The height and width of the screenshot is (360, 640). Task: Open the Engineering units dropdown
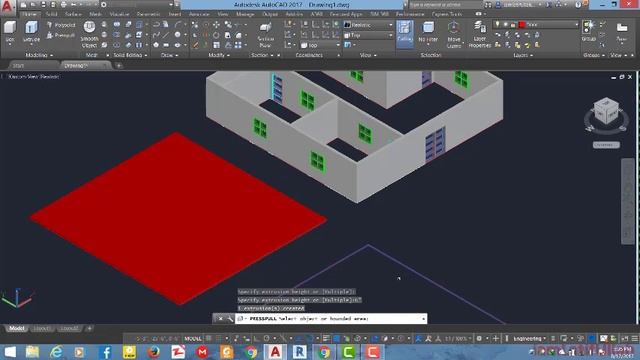click(529, 338)
